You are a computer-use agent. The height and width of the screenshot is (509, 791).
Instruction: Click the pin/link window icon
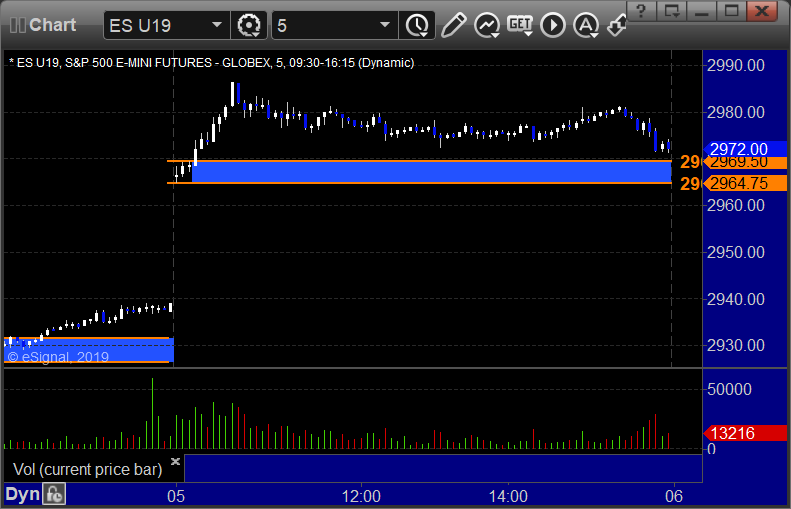(x=616, y=25)
